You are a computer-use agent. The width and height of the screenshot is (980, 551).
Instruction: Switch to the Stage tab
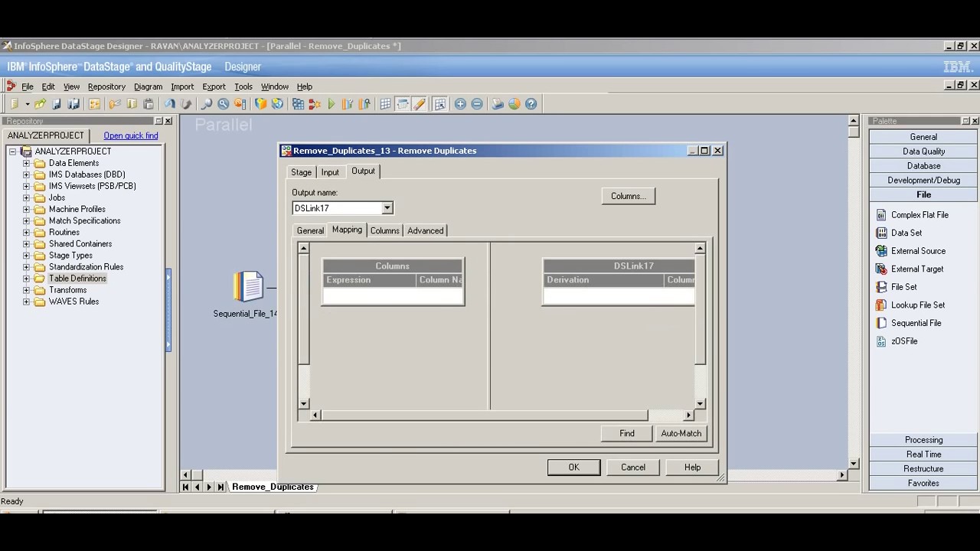(x=301, y=172)
